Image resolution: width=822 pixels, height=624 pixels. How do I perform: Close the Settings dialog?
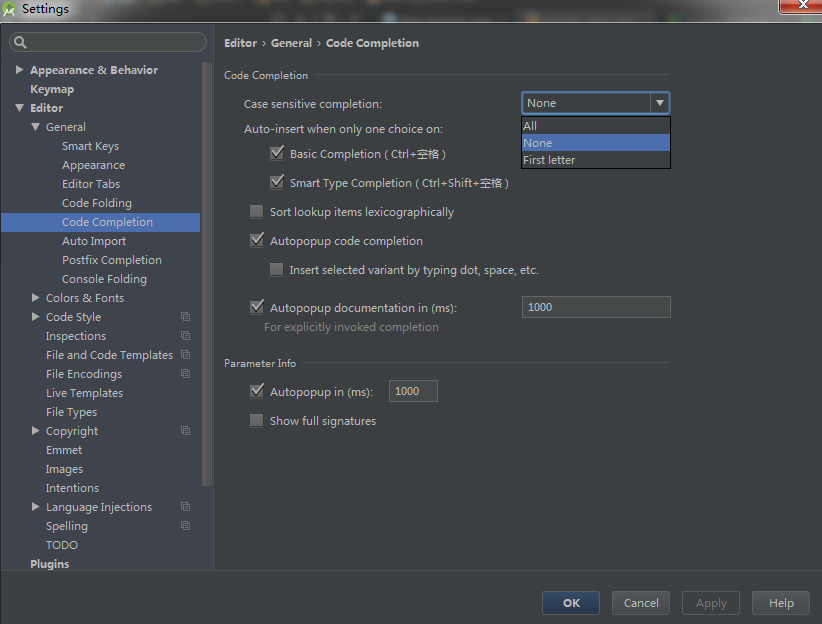802,5
